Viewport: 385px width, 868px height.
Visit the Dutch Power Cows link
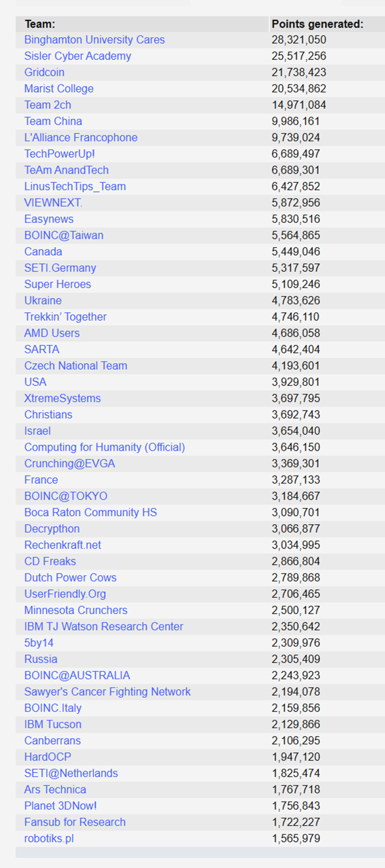[70, 578]
